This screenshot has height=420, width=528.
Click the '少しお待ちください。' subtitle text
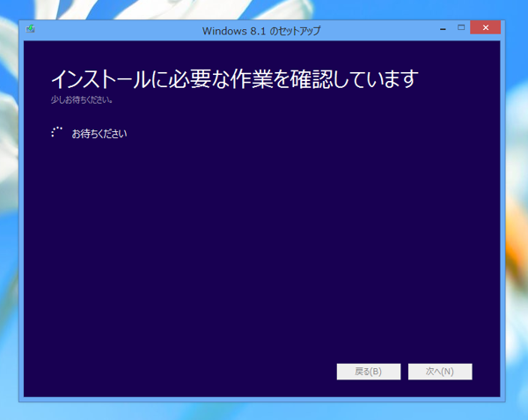82,100
